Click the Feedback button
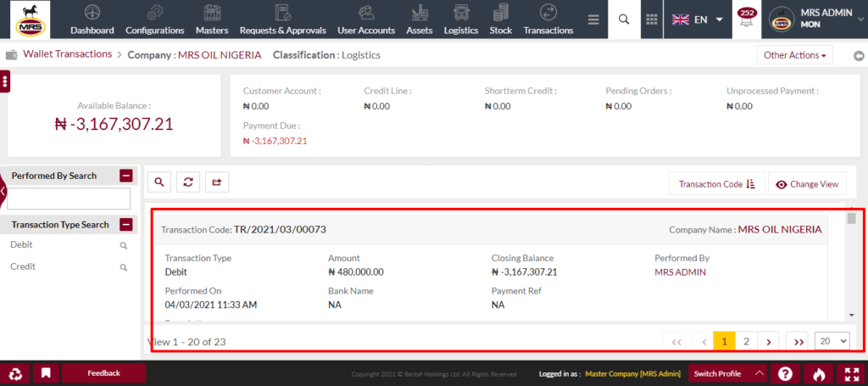 [103, 373]
